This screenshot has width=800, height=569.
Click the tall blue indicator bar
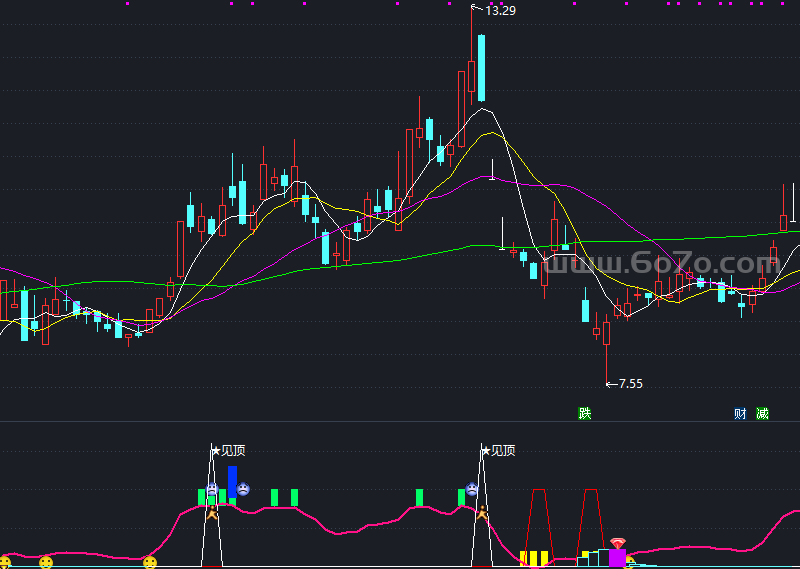click(x=232, y=481)
